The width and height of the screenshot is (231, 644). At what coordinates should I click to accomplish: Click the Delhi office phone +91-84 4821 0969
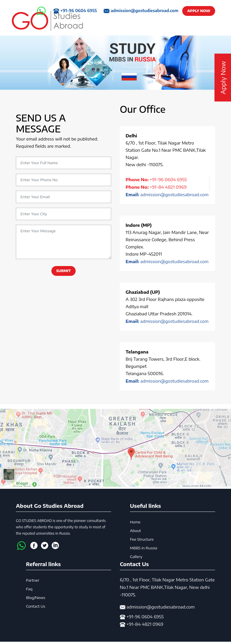(168, 187)
